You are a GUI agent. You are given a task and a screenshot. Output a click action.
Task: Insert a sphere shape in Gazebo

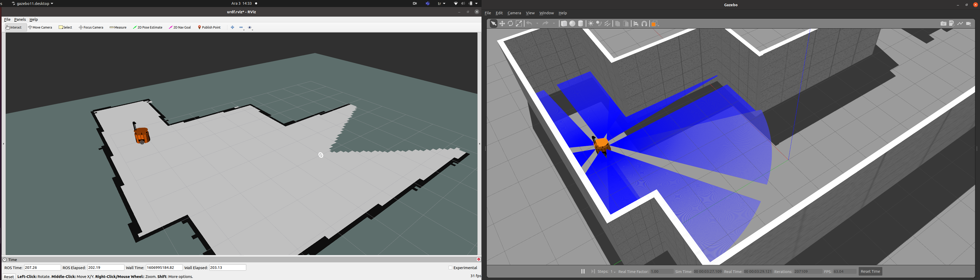572,24
